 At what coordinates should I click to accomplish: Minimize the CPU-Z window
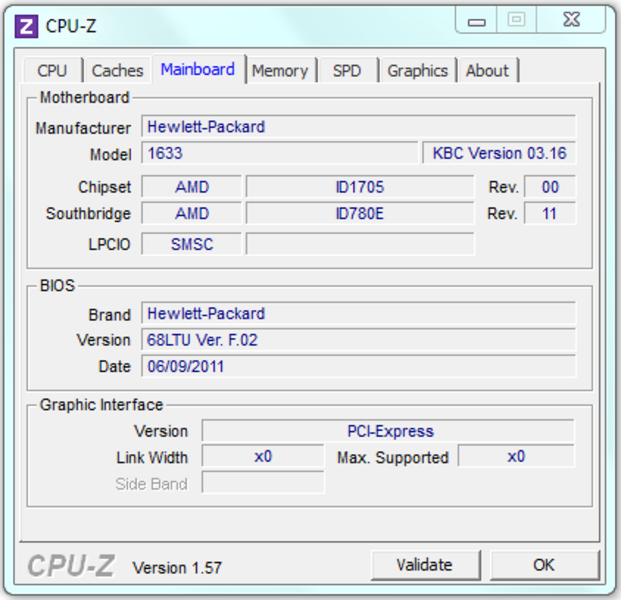click(x=476, y=21)
